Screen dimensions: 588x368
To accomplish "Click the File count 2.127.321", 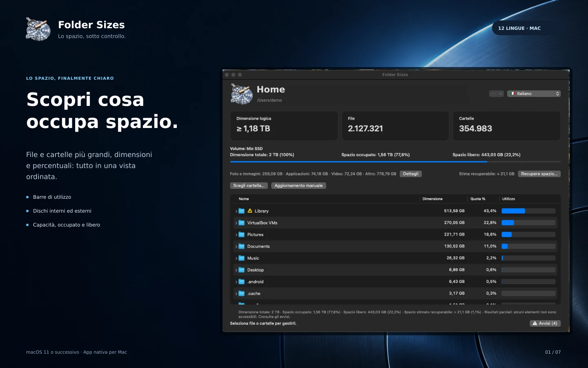I will [x=365, y=128].
